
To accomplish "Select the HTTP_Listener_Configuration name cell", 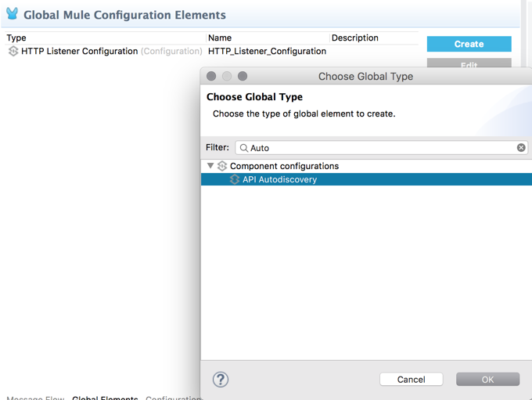I will (267, 52).
